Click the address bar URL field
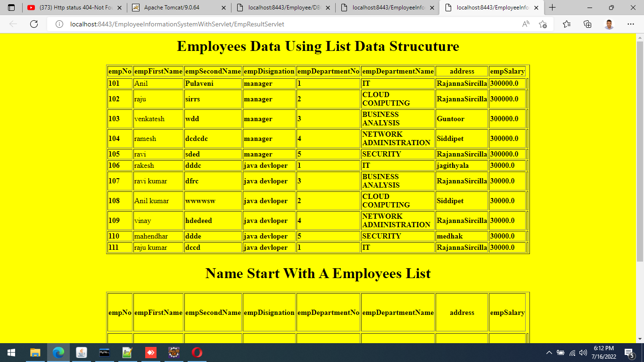The height and width of the screenshot is (362, 644). pos(283,24)
